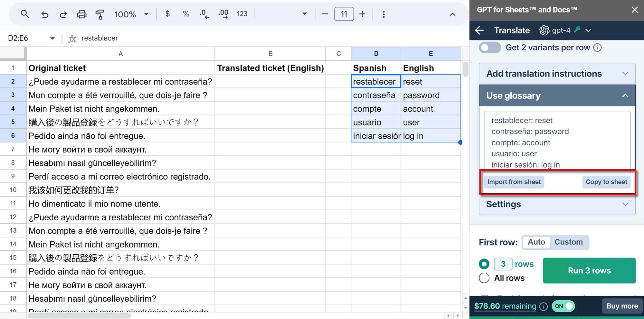Click the font size input field
This screenshot has width=644, height=319.
(x=344, y=14)
